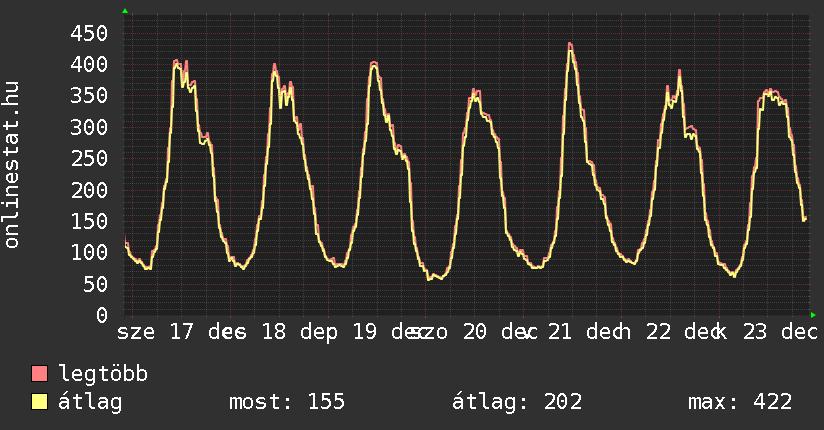Select the 'legtöbb' legend label
Image resolution: width=824 pixels, height=430 pixels.
[103, 375]
